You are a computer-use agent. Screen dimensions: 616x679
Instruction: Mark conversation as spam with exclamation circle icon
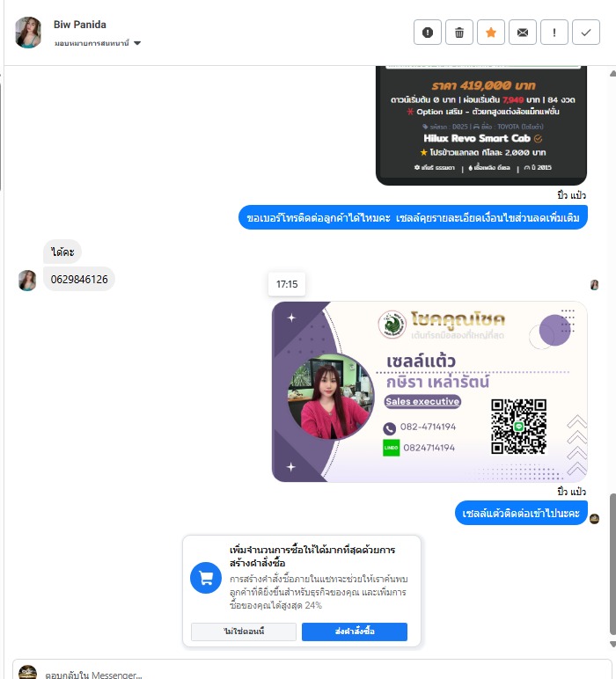[x=427, y=32]
